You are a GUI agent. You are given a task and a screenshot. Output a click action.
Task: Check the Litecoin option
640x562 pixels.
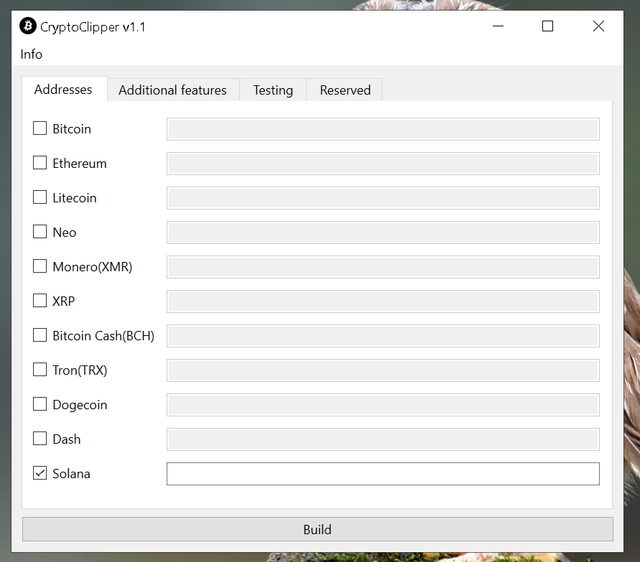tap(40, 197)
